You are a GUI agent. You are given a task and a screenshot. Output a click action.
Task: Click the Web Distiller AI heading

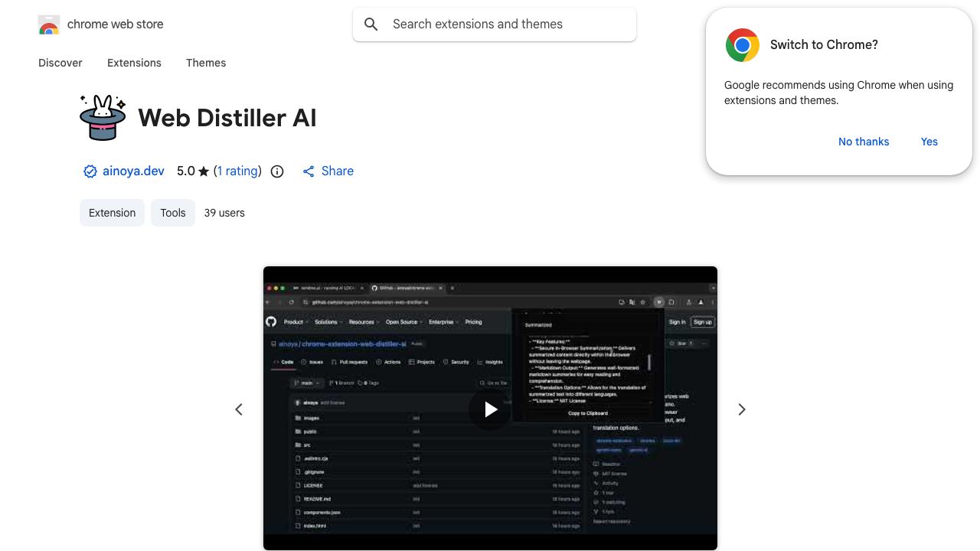(x=227, y=118)
